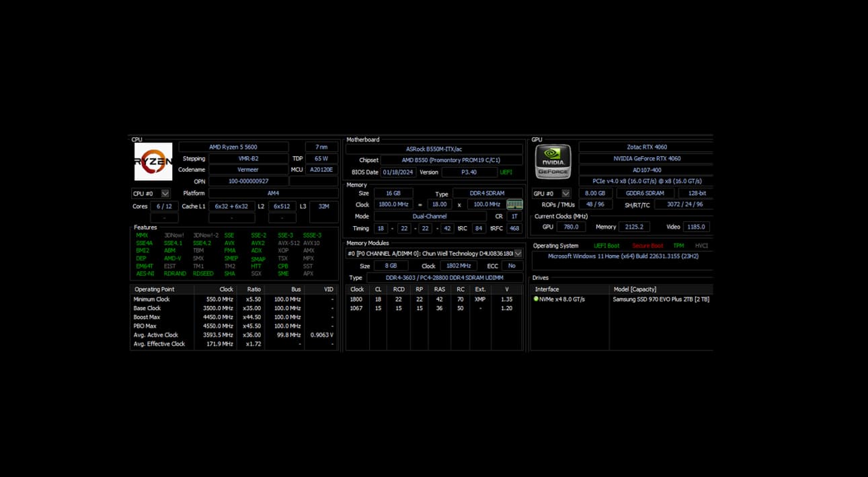
Task: Open the GPU #0 selector dropdown
Action: [565, 194]
